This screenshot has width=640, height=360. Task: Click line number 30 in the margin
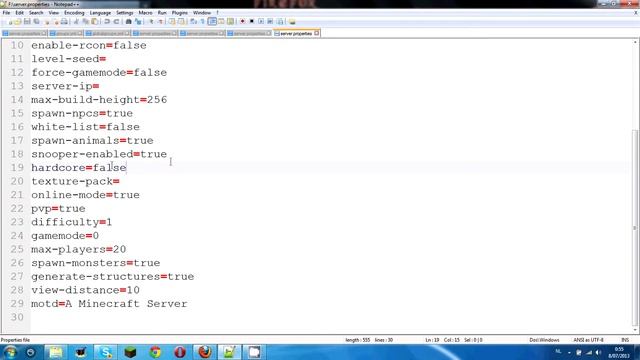[x=17, y=318]
